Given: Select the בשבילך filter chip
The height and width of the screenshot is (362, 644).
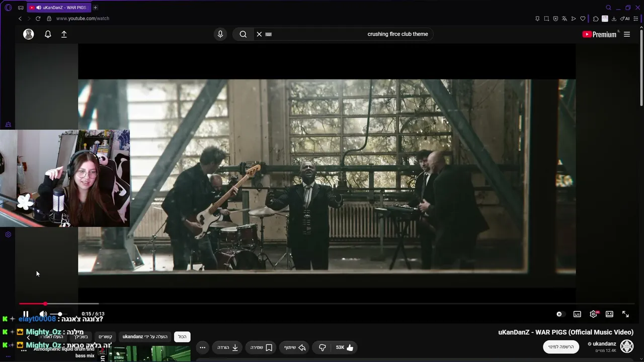Looking at the screenshot, I should point(80,337).
